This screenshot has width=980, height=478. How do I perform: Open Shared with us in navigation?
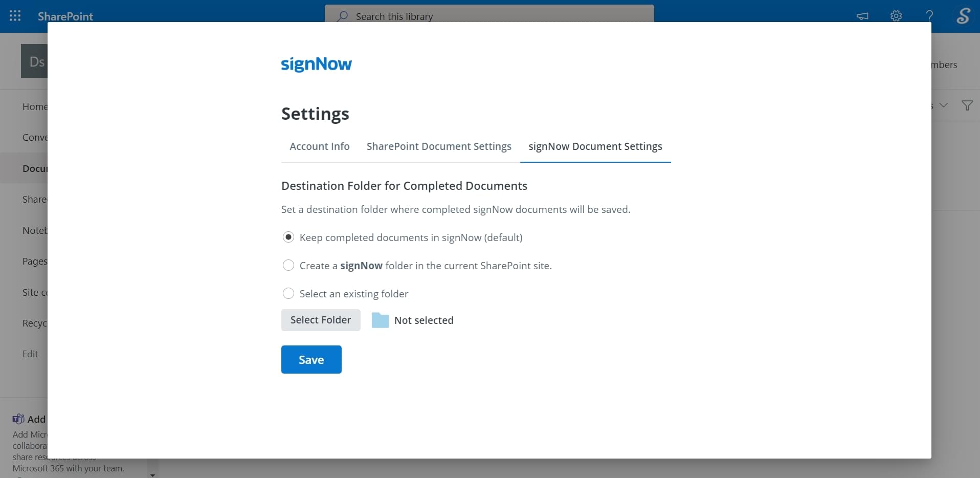[35, 200]
